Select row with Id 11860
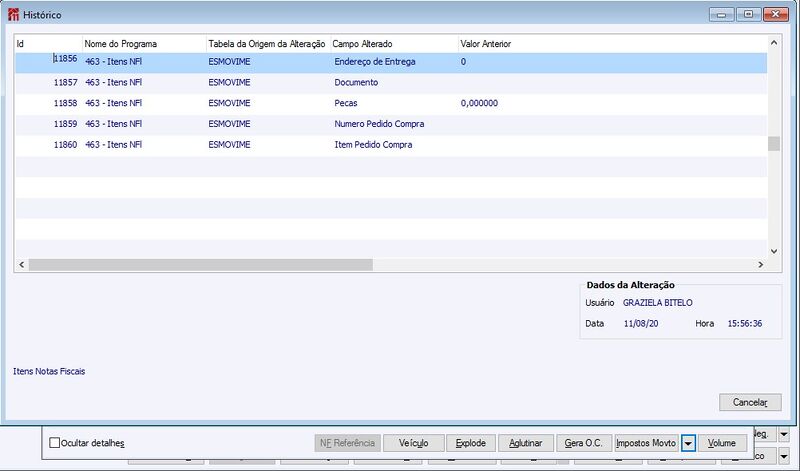 click(x=391, y=145)
